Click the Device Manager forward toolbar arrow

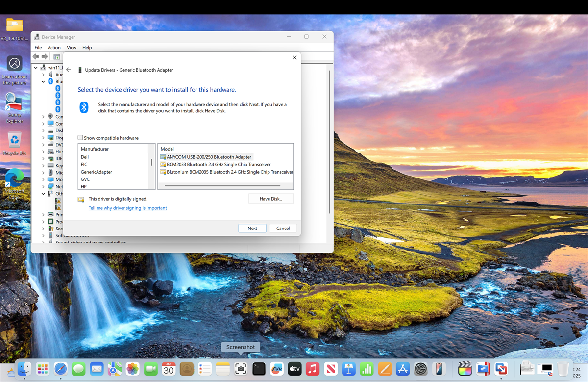(45, 57)
